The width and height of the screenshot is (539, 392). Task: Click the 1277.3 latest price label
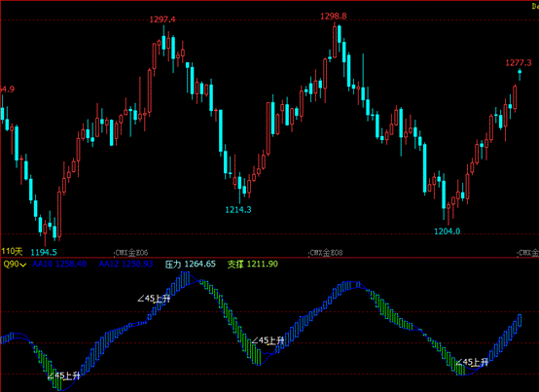pyautogui.click(x=519, y=63)
